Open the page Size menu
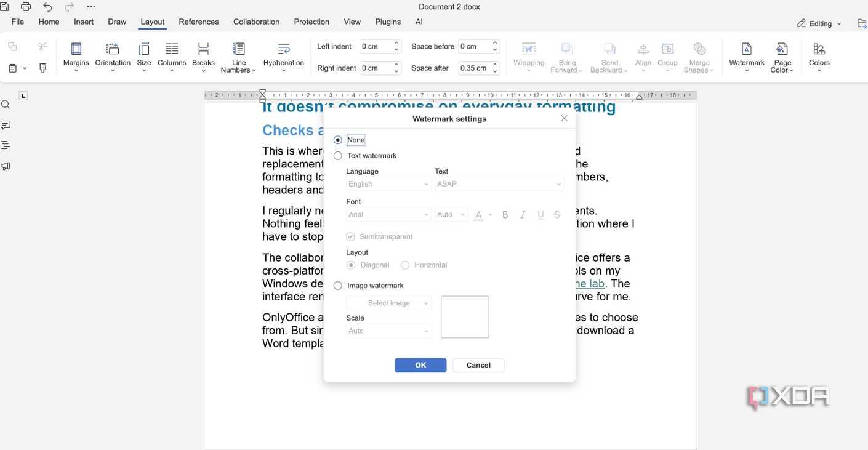 point(144,57)
